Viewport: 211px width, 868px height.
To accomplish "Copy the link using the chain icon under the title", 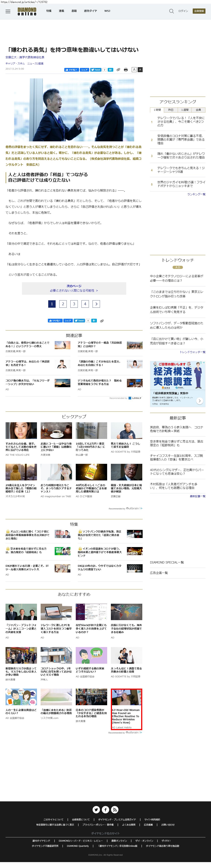I will pos(118,70).
